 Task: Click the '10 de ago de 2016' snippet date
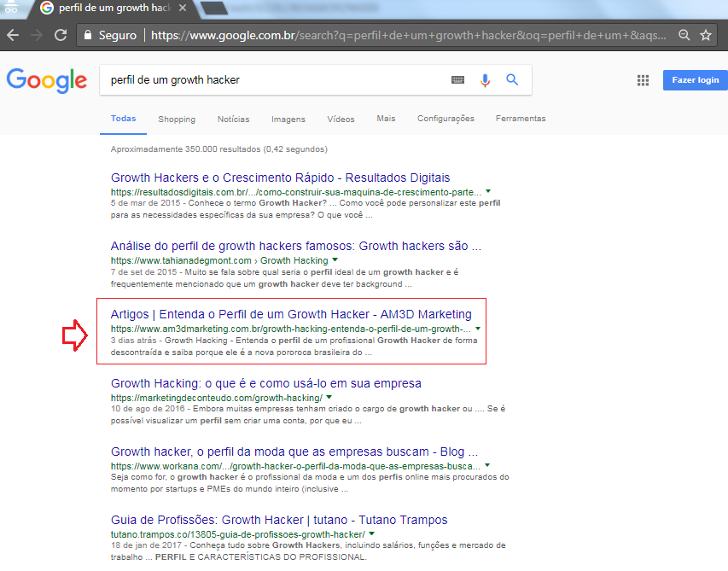(148, 409)
